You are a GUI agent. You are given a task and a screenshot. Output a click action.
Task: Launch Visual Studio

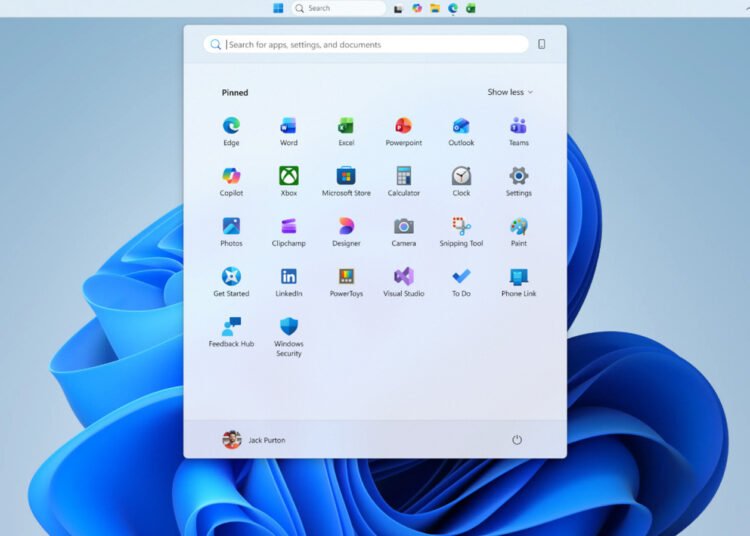point(404,282)
